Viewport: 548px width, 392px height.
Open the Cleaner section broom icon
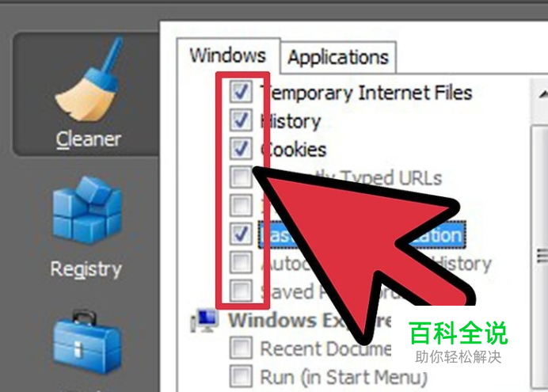pyautogui.click(x=89, y=80)
